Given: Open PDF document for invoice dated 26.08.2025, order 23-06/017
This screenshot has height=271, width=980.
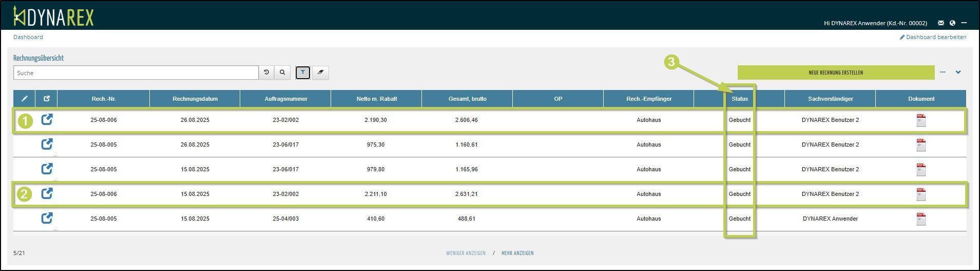Looking at the screenshot, I should 920,145.
